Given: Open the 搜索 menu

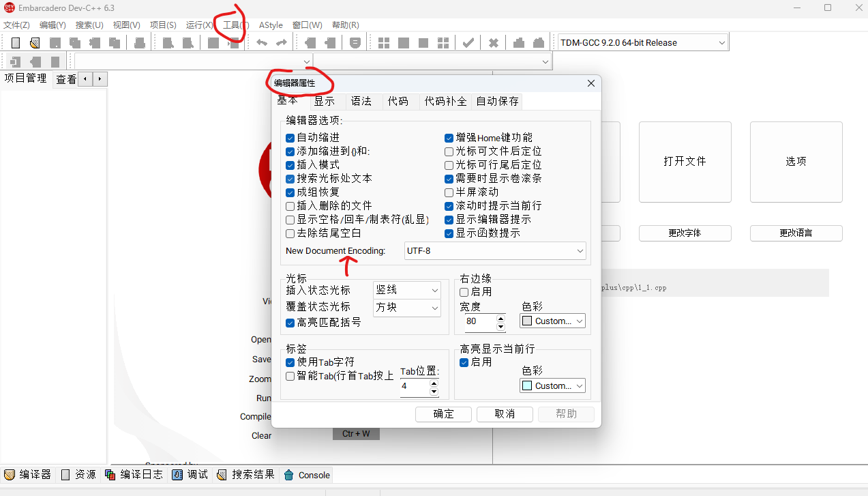Looking at the screenshot, I should click(x=89, y=25).
